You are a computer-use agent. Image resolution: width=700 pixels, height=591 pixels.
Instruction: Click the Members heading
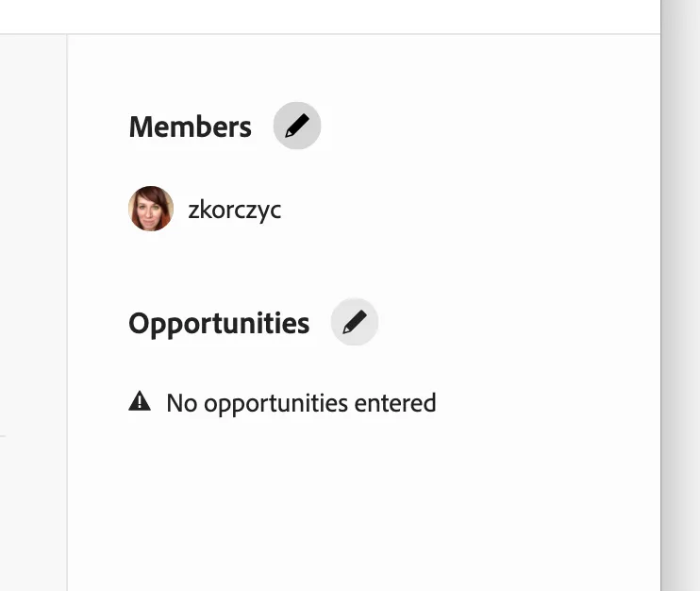pos(191,127)
